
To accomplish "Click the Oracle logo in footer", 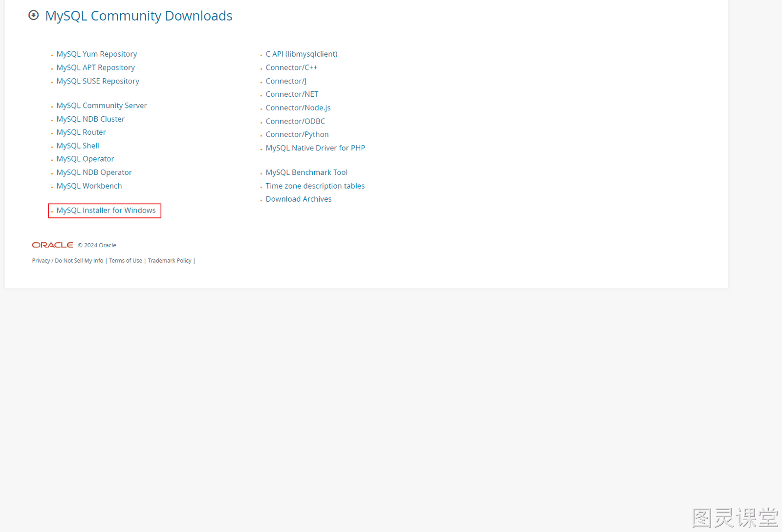I will 52,245.
